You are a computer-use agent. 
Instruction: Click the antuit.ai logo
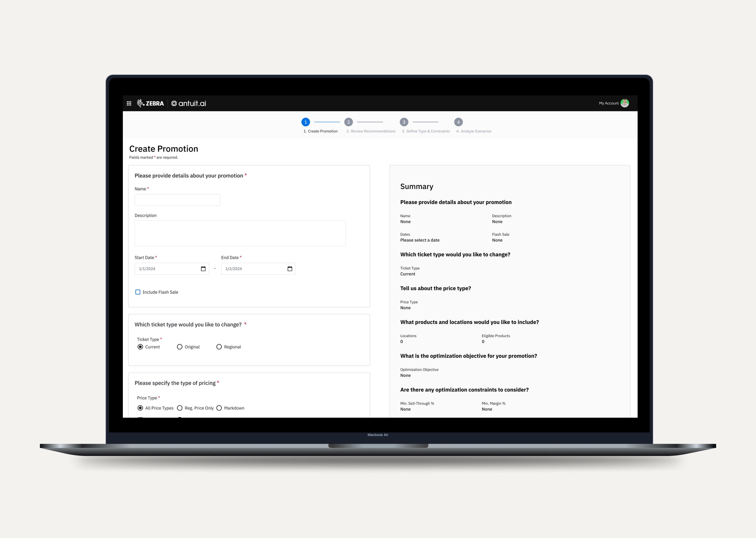pos(189,103)
